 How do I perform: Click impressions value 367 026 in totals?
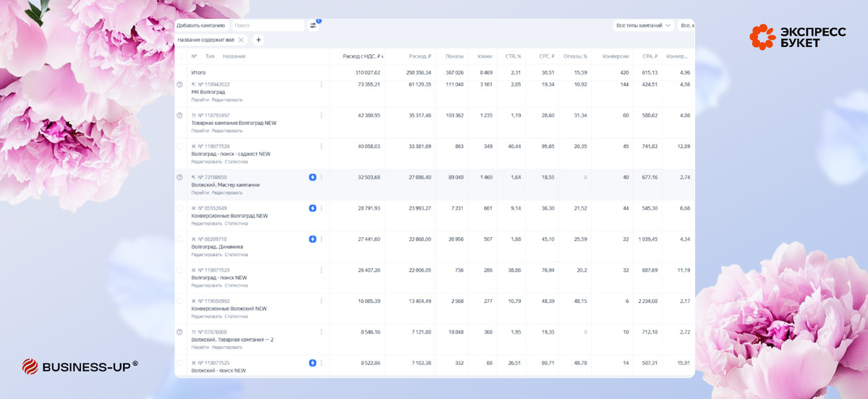click(x=454, y=72)
